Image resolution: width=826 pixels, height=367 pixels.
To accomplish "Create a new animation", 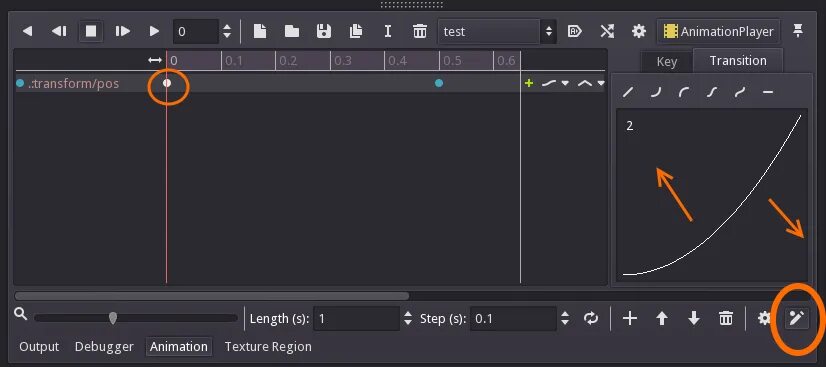I will point(260,32).
